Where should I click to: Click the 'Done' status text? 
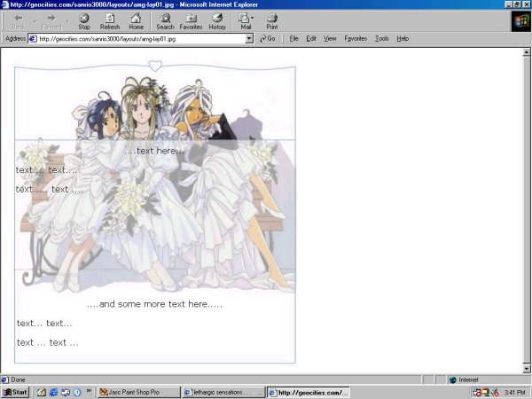18,379
